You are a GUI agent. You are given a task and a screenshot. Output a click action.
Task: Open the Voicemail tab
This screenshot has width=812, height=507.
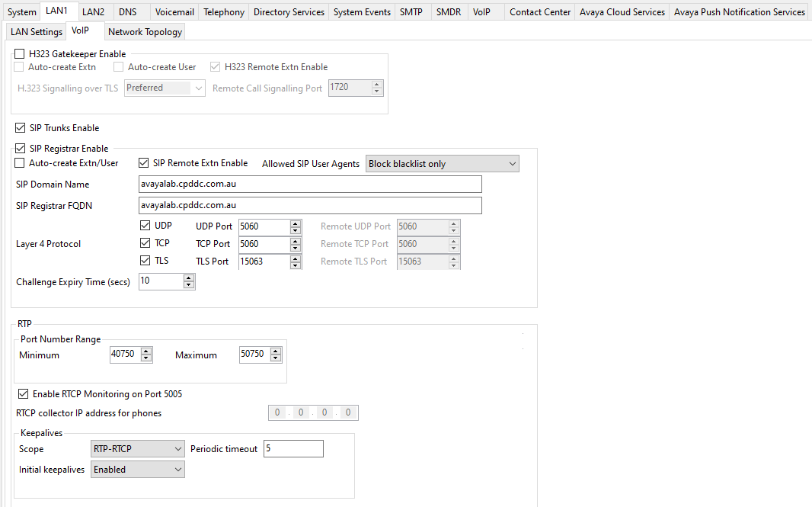click(x=174, y=12)
